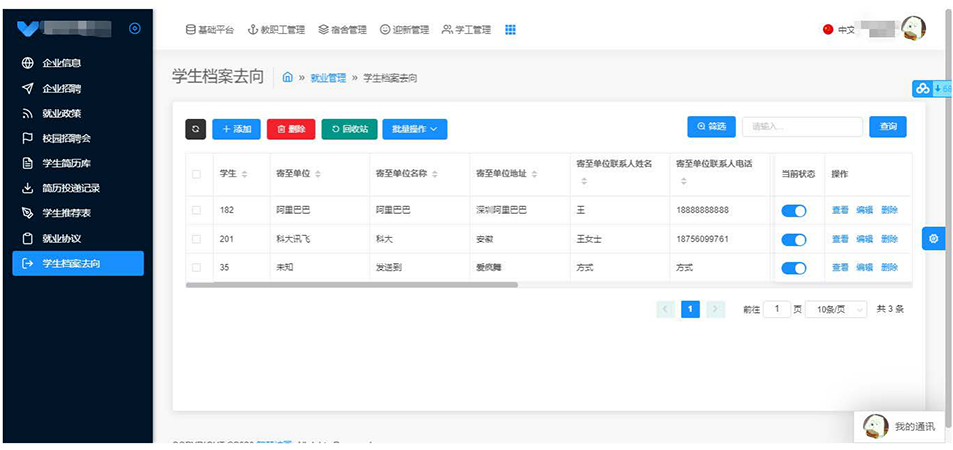Click the blue 添加 button
Image resolution: width=953 pixels, height=450 pixels.
[236, 129]
